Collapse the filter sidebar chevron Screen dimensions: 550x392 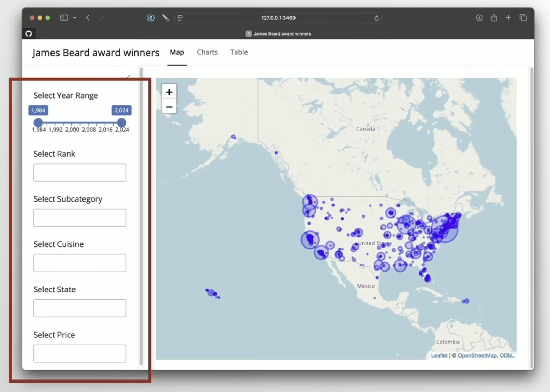click(129, 76)
